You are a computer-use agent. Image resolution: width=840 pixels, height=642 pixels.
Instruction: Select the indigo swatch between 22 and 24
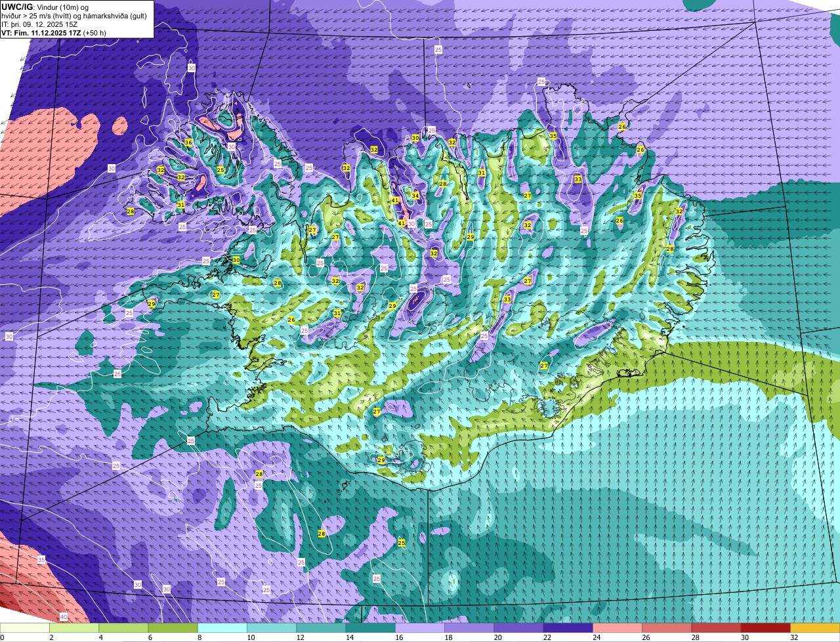pyautogui.click(x=568, y=628)
